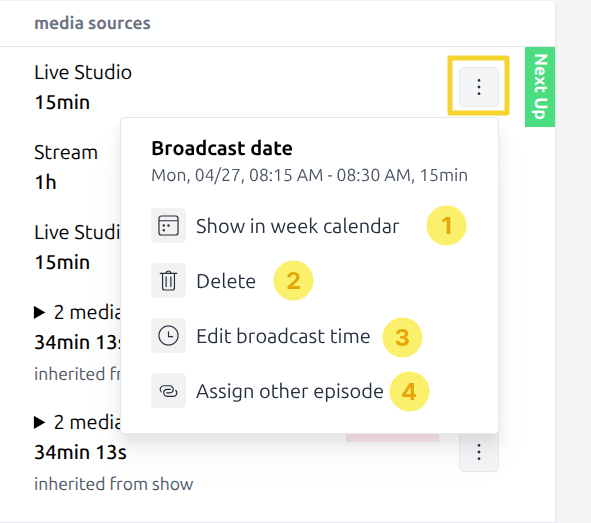Screen dimensions: 591x523
Task: Click the Broadcast date heading
Action: (x=222, y=148)
